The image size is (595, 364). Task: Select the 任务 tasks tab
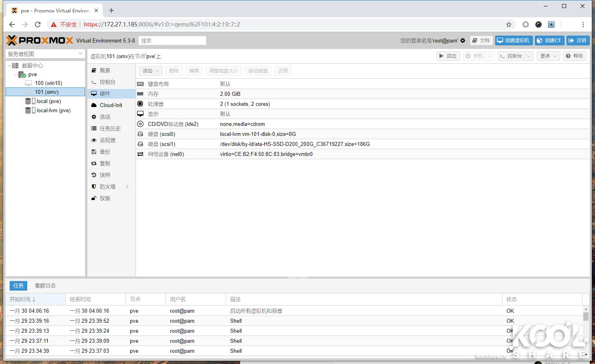point(18,285)
